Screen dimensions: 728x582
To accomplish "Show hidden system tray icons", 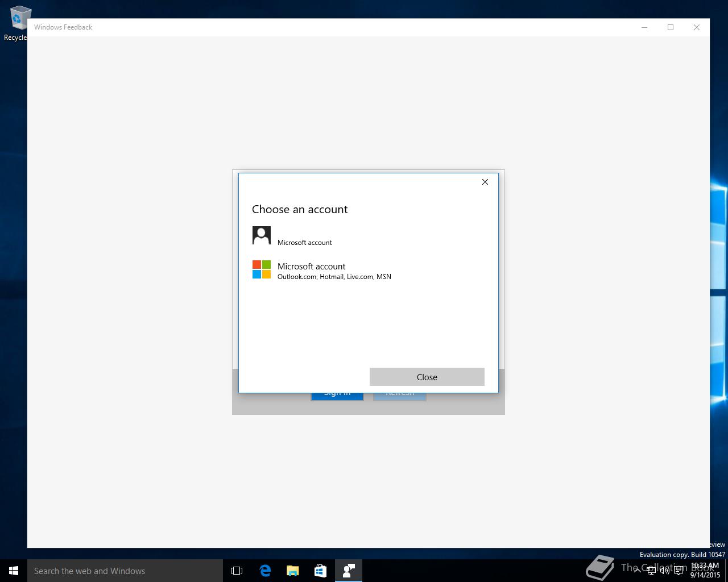I will [x=638, y=571].
